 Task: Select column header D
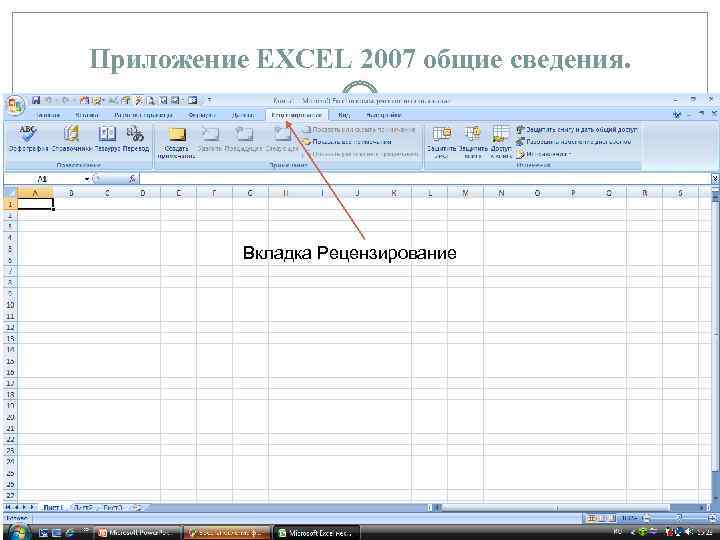coord(143,193)
